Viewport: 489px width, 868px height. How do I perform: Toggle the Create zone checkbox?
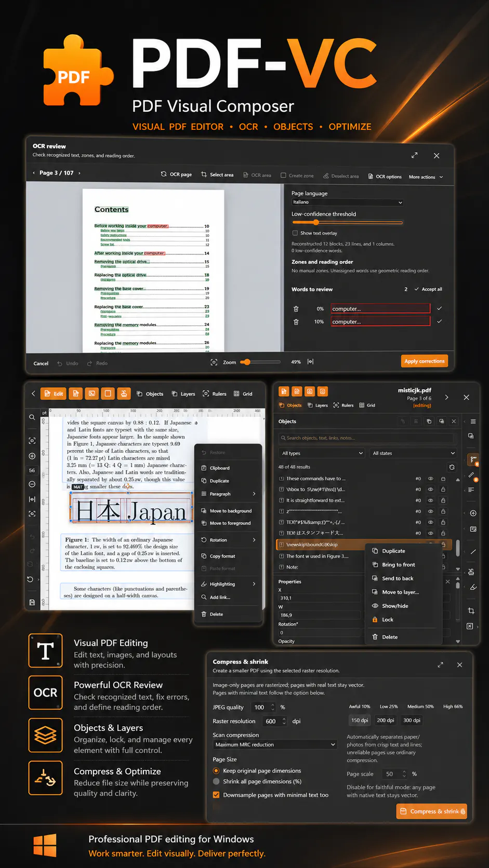click(x=283, y=175)
